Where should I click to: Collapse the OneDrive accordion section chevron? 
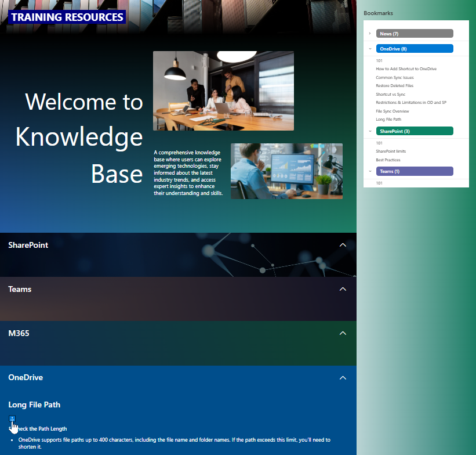(x=343, y=378)
